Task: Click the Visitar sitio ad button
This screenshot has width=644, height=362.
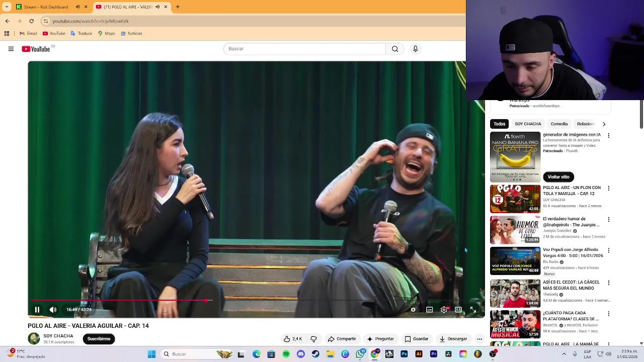Action: (558, 177)
